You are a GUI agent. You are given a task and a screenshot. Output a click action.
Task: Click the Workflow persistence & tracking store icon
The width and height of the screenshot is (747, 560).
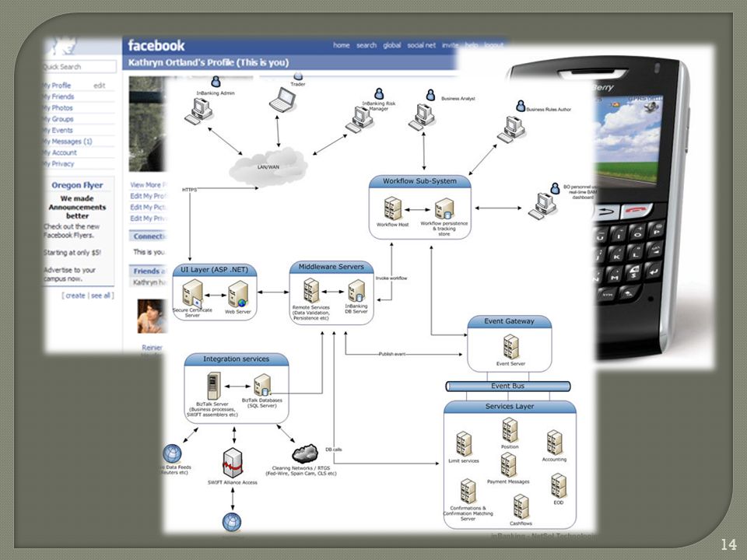(444, 208)
